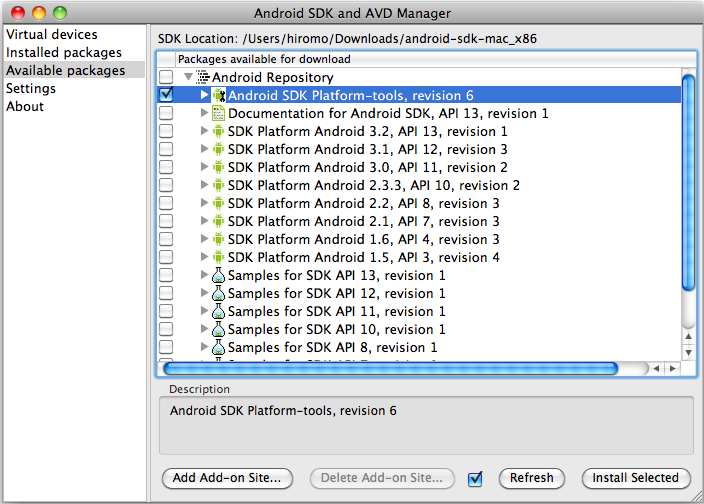Click the Packages available for download header

pos(436,59)
